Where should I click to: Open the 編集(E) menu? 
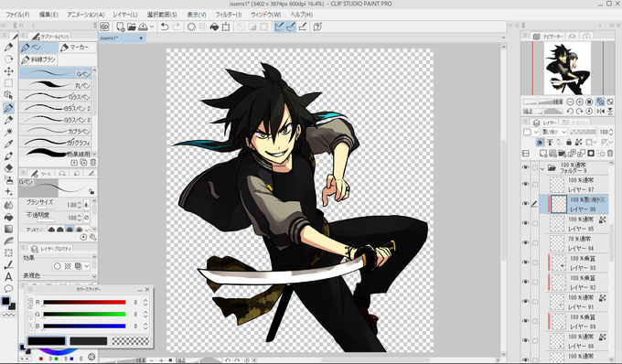[48, 15]
